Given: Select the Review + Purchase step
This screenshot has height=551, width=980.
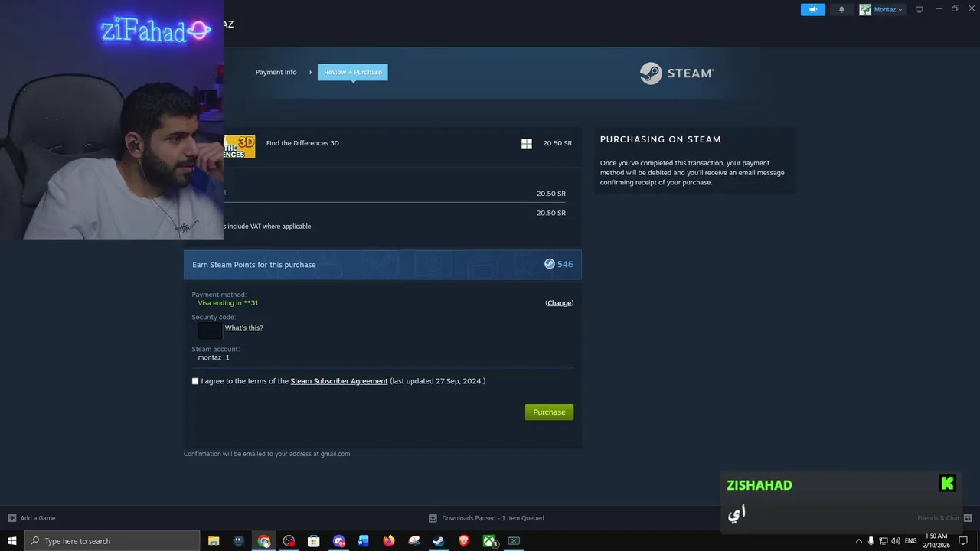Looking at the screenshot, I should coord(353,72).
